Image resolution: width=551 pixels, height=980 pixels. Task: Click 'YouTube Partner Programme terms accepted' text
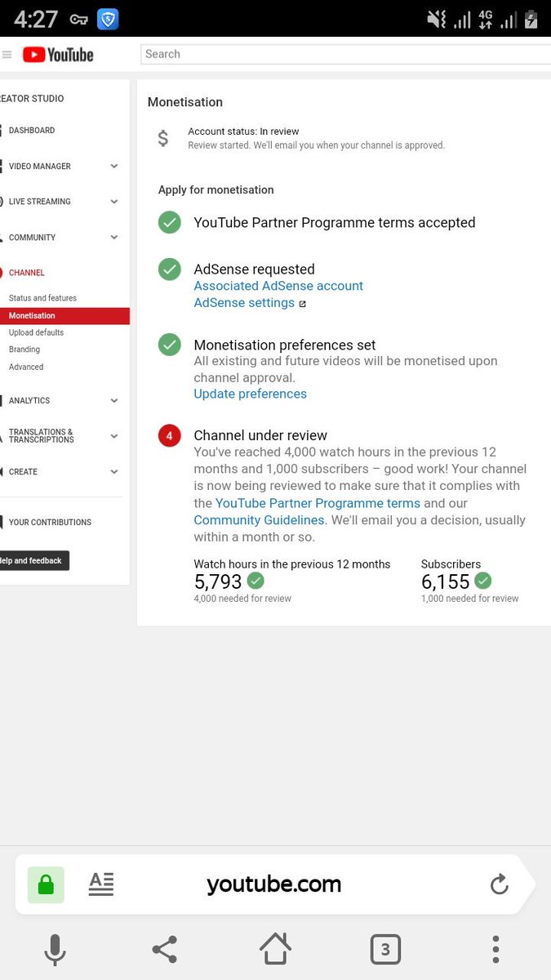[335, 222]
